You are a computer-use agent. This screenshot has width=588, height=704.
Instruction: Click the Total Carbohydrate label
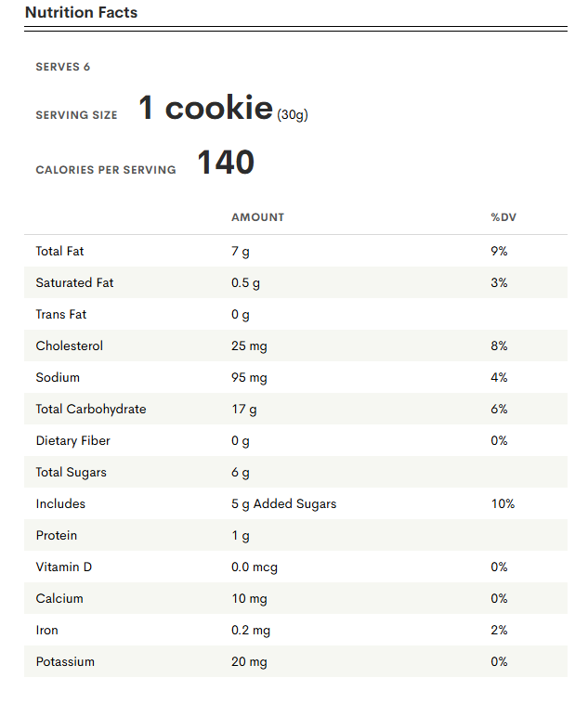point(90,409)
